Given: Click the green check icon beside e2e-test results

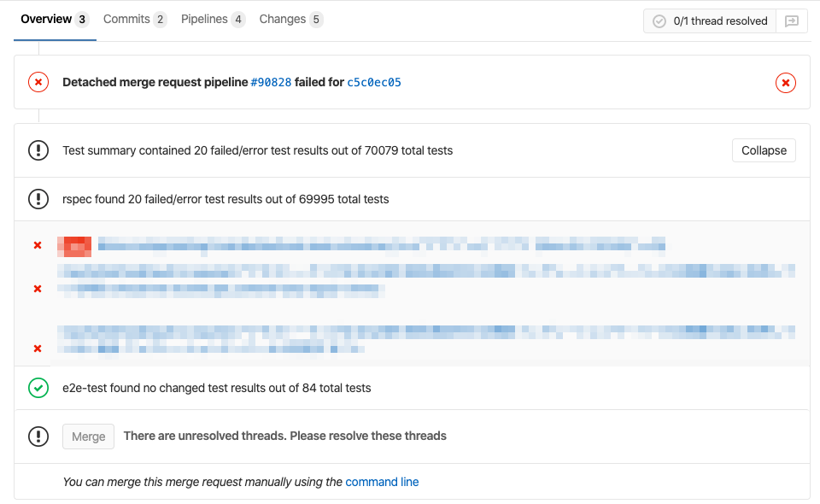Looking at the screenshot, I should click(38, 388).
